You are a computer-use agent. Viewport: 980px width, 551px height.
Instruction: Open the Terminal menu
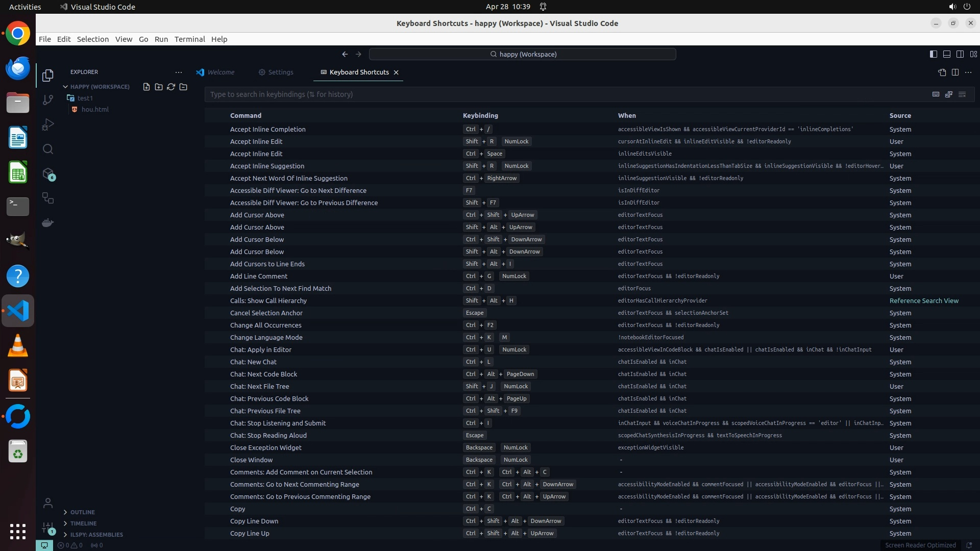pos(189,39)
